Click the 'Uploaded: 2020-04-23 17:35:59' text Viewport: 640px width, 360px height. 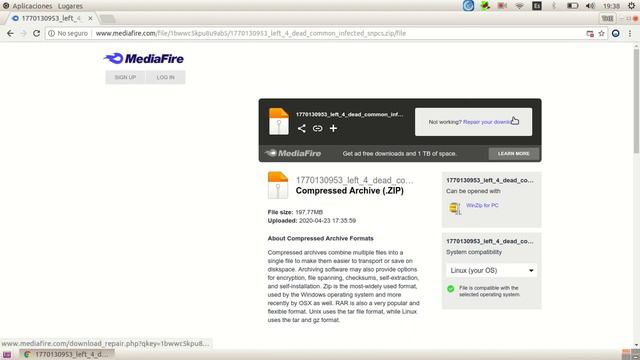point(312,220)
